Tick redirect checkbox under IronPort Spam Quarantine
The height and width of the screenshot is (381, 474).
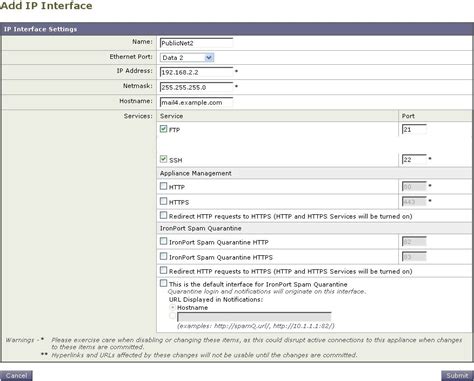click(163, 270)
